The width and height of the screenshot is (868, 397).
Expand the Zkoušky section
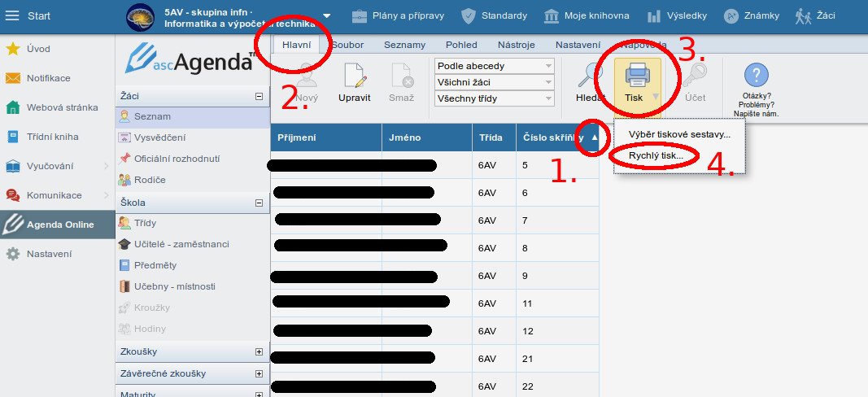click(x=260, y=352)
